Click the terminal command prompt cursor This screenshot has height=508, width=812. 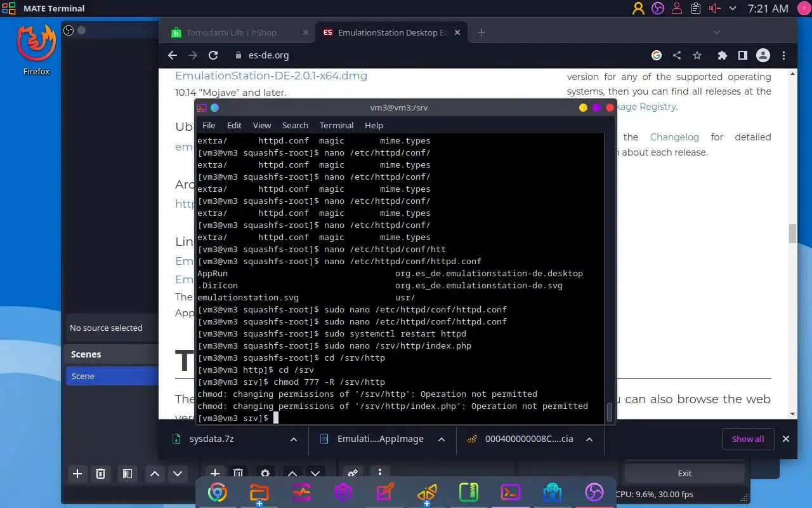(x=276, y=418)
